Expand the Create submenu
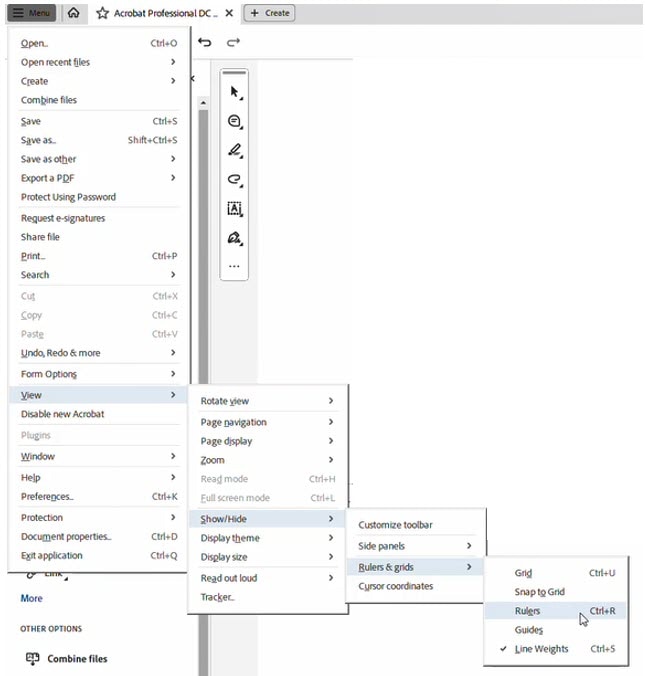Image resolution: width=646 pixels, height=676 pixels. (x=99, y=81)
